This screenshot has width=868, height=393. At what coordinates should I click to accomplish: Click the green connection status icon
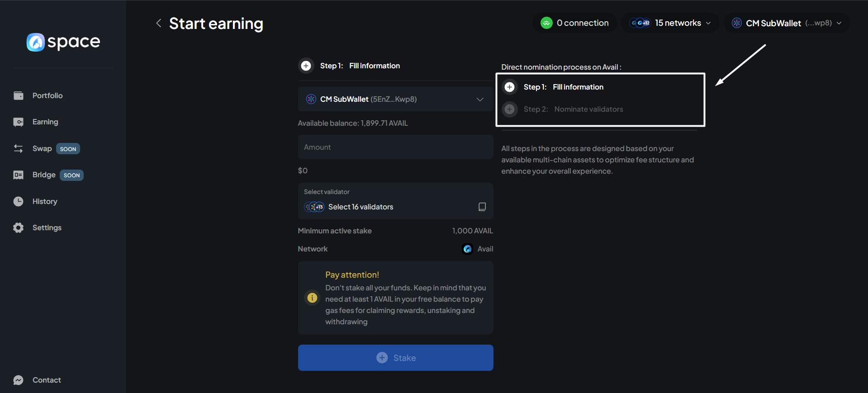546,23
